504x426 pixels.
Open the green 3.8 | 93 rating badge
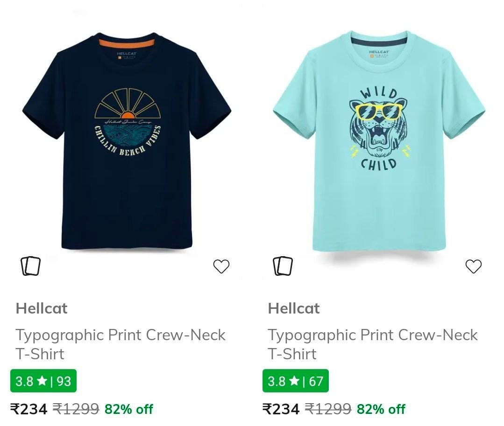43,381
